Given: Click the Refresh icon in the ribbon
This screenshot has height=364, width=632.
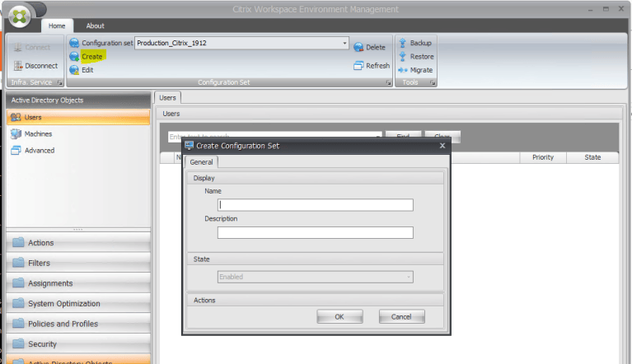Looking at the screenshot, I should coord(358,66).
